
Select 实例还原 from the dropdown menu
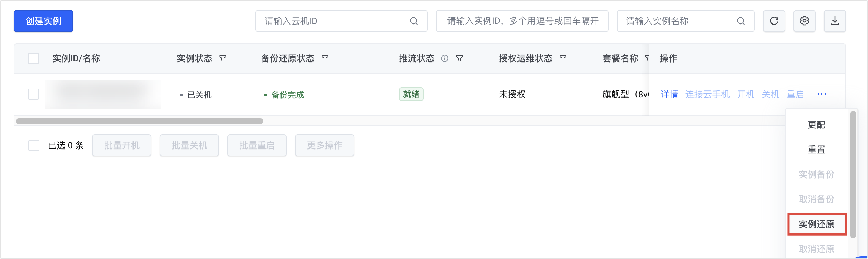click(x=816, y=224)
